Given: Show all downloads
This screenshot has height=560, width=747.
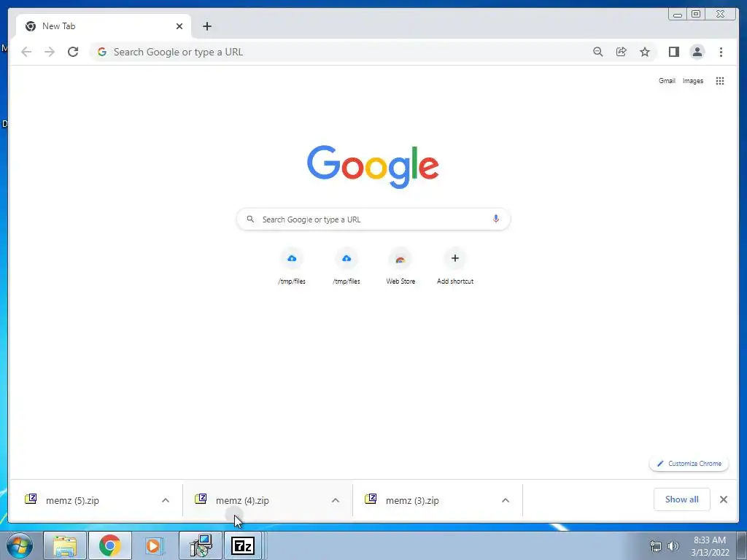Looking at the screenshot, I should 682,499.
